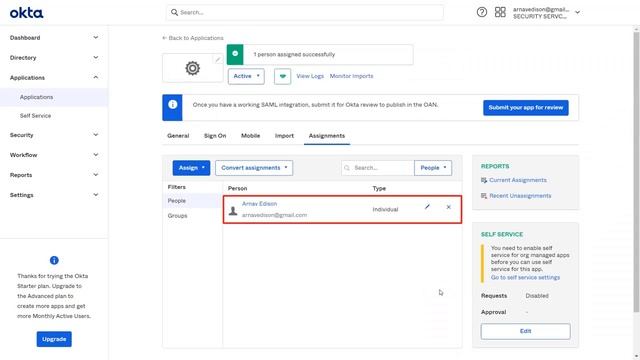Remove Arnav Edison's assignment with X icon
This screenshot has height=360, width=640.
click(449, 207)
